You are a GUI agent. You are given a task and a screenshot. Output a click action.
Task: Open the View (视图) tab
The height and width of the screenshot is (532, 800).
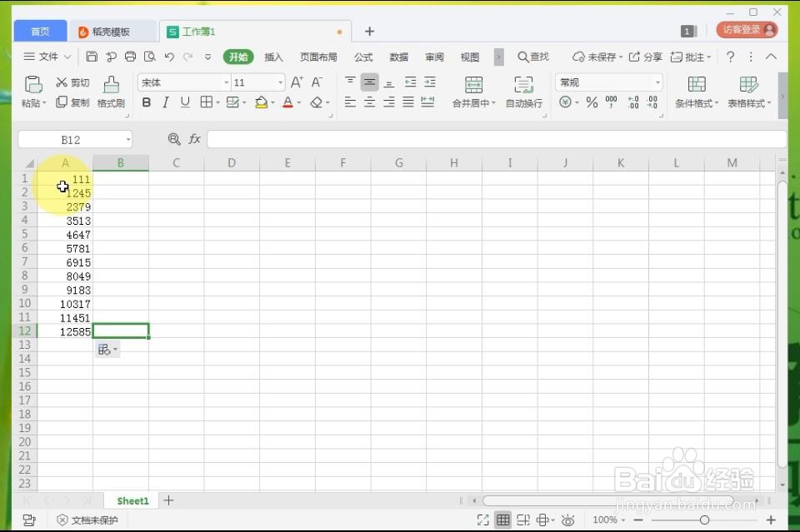(469, 57)
